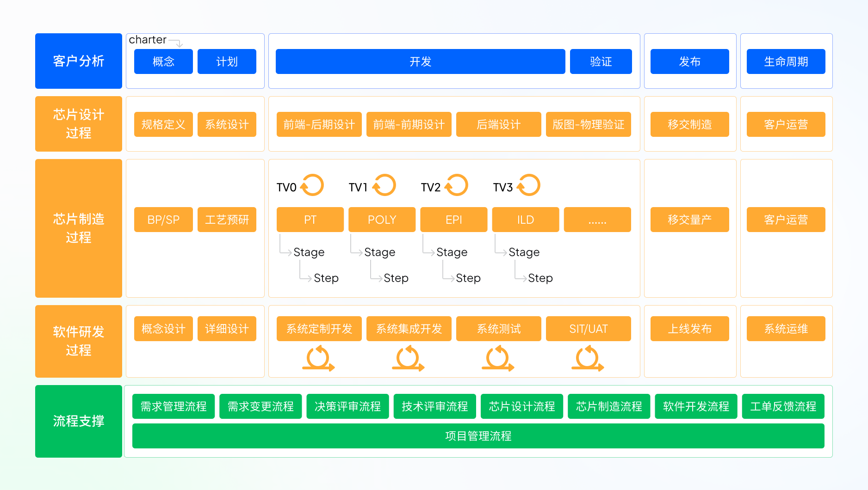The image size is (868, 490).
Task: Click the TV2 label
Action: pyautogui.click(x=431, y=187)
